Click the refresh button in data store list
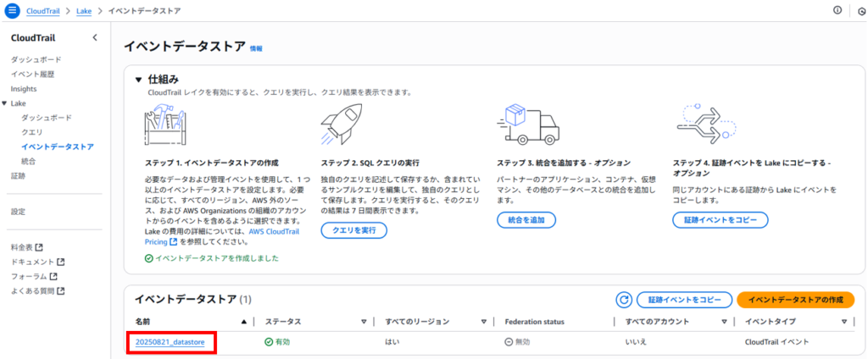Image resolution: width=868 pixels, height=359 pixels. point(623,300)
